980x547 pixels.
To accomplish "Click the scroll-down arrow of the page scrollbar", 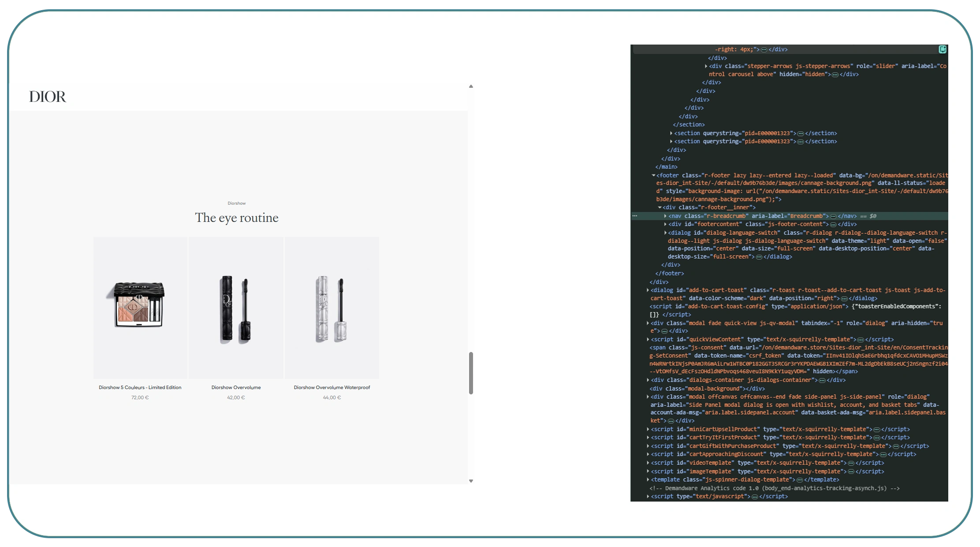I will coord(471,481).
